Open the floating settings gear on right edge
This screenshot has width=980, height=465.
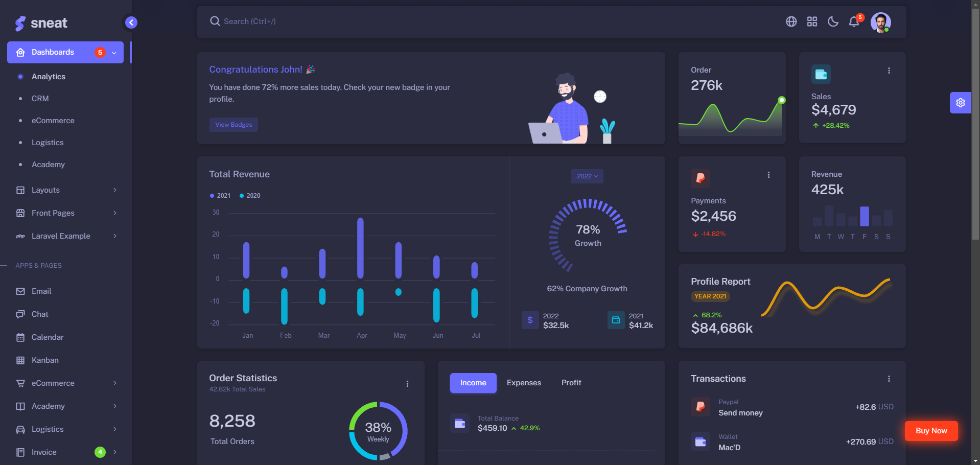tap(961, 102)
